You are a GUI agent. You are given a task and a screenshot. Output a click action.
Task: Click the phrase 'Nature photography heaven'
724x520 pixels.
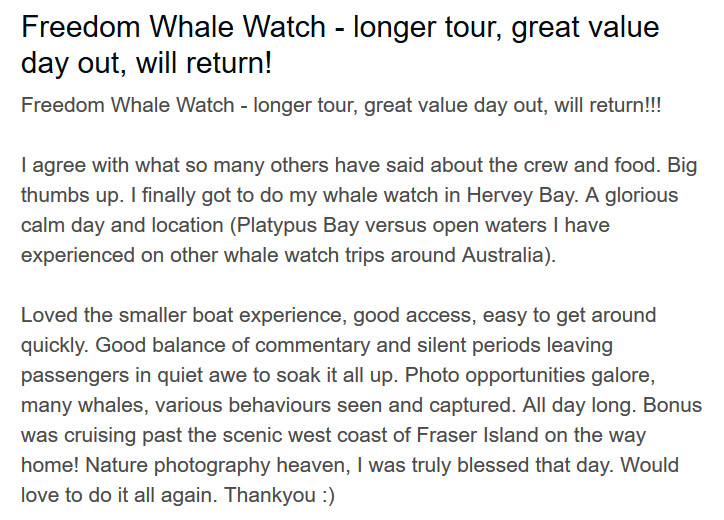pos(215,466)
